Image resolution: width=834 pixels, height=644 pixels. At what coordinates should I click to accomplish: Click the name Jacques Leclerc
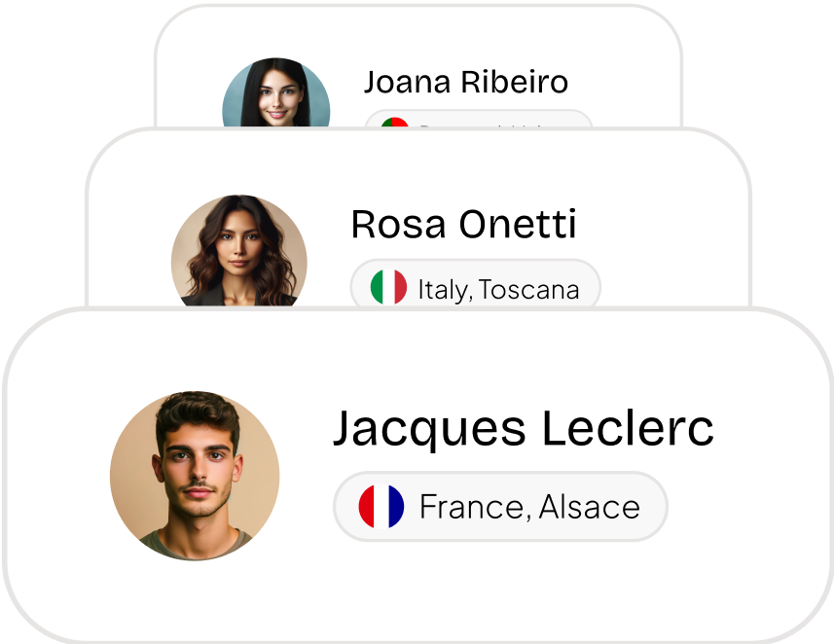tap(523, 428)
